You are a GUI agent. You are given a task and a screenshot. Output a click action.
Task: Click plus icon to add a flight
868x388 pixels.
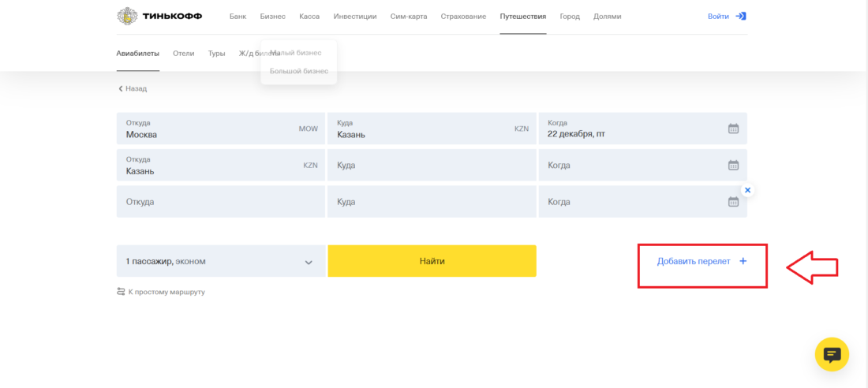pos(743,261)
